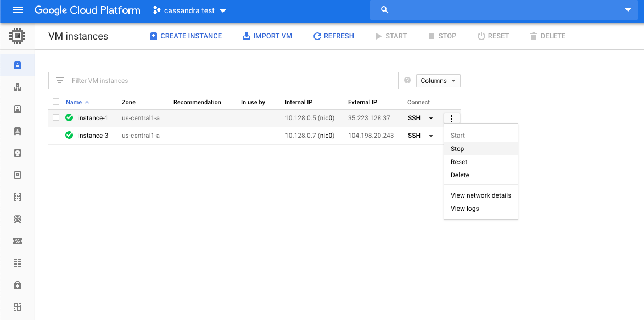Click the help question mark icon

407,80
